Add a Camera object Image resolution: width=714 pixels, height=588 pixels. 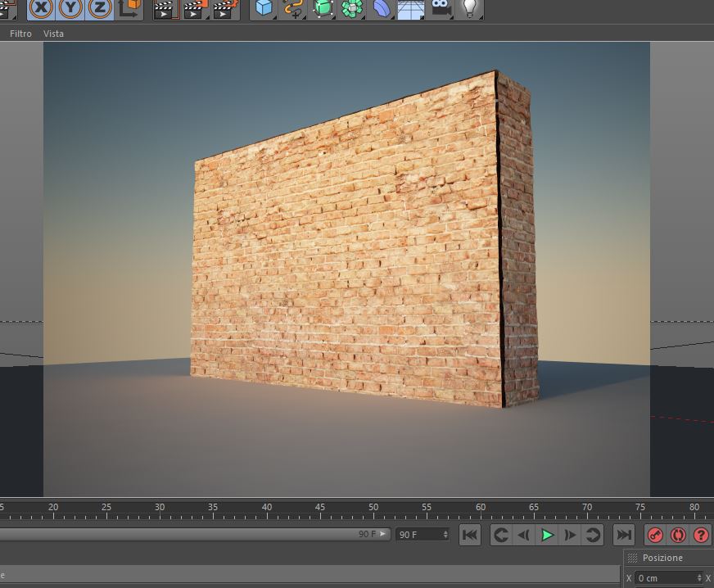coord(441,8)
